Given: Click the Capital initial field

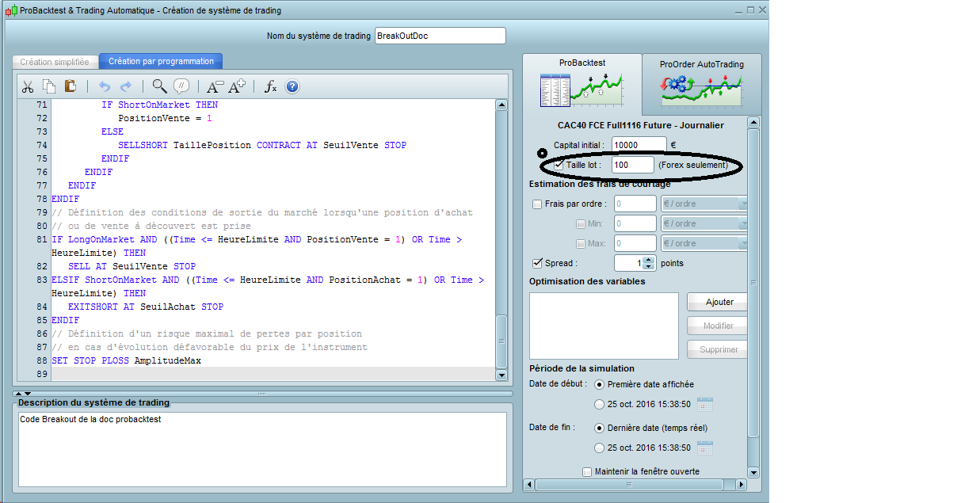Looking at the screenshot, I should tap(639, 145).
